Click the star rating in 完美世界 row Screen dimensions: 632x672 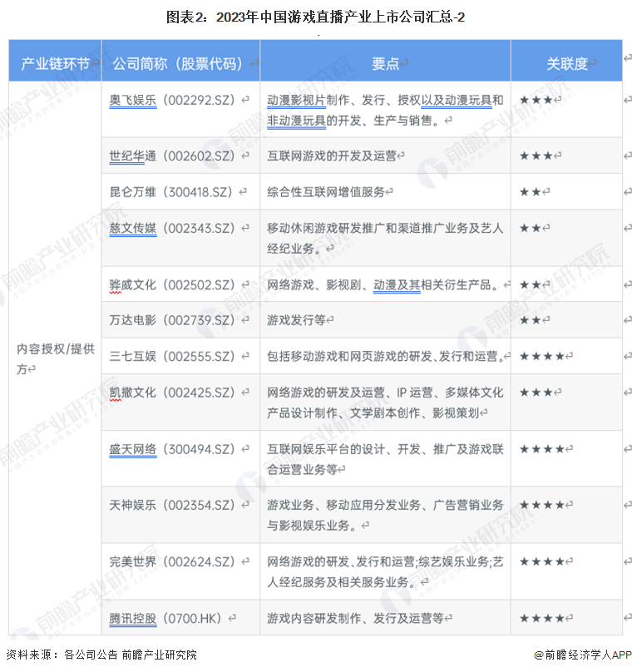coord(542,561)
